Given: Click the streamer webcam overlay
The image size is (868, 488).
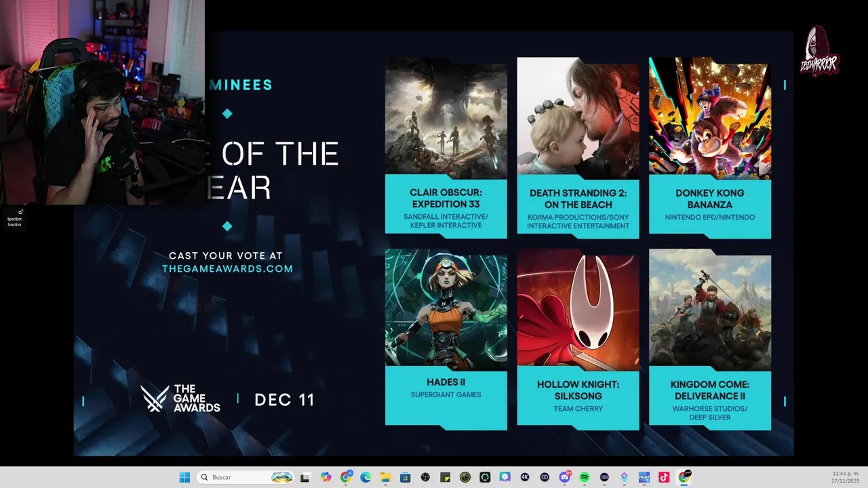Looking at the screenshot, I should (x=102, y=102).
